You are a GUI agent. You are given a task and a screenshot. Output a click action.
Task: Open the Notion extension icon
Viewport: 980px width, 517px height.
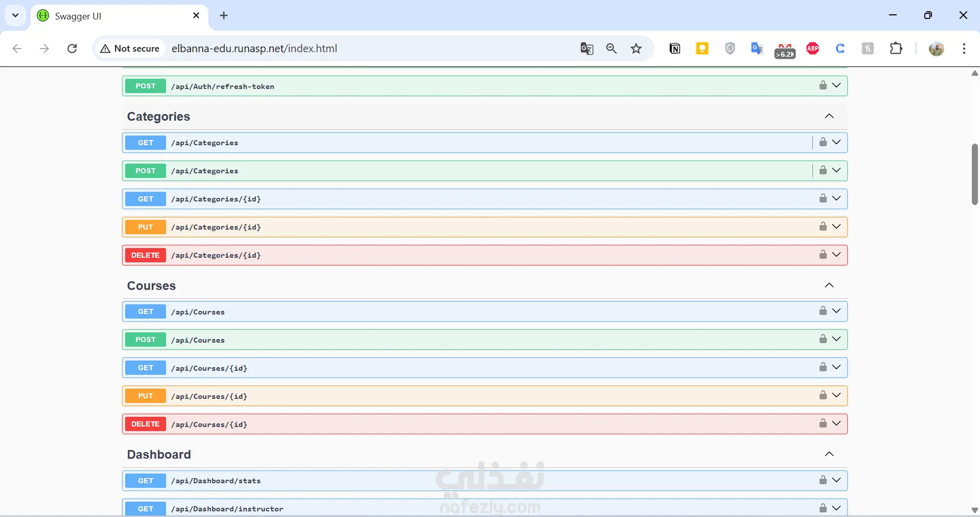(x=675, y=49)
